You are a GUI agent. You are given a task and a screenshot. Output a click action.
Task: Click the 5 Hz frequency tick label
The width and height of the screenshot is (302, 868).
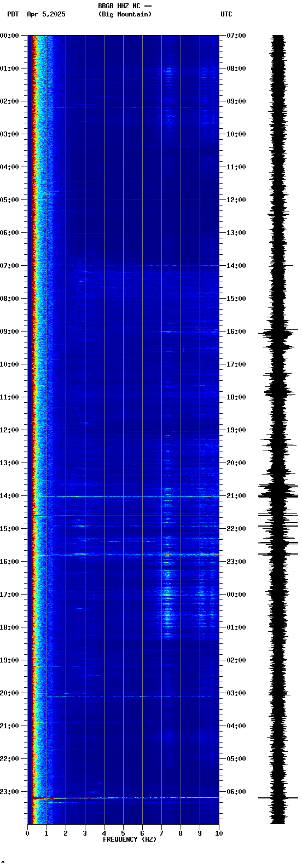(x=123, y=833)
